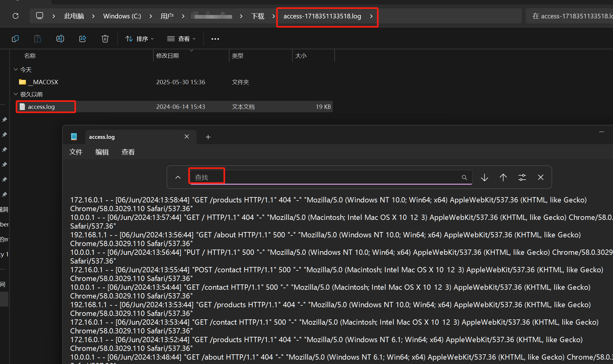The image size is (613, 364).
Task: Add a new Notepad tab
Action: click(208, 137)
